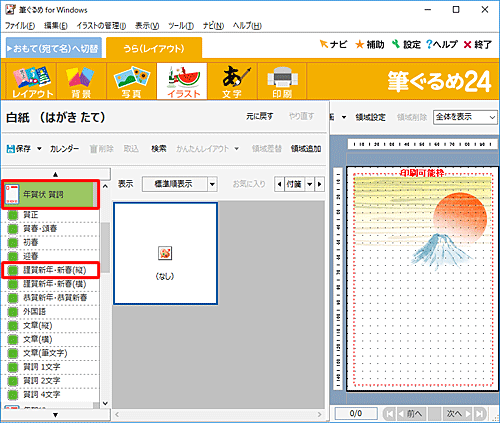Image resolution: width=500 pixels, height=423 pixels.
Task: Click the 終了 red X button
Action: (478, 44)
